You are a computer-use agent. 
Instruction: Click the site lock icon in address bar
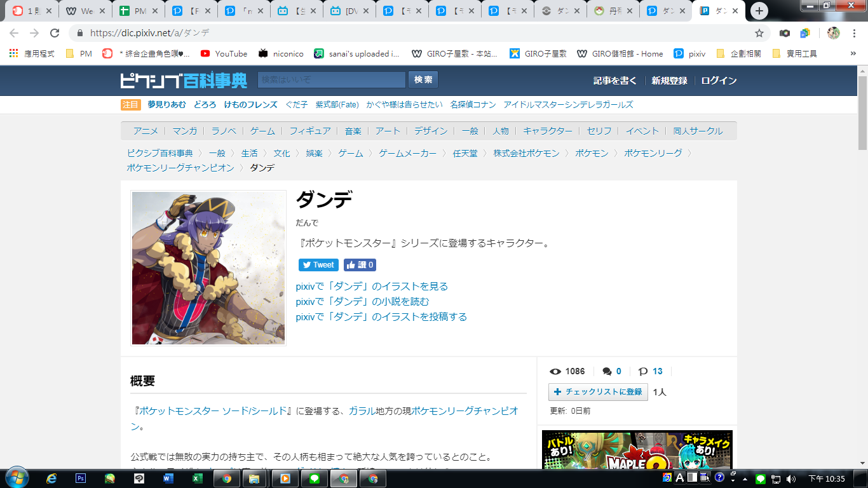[x=80, y=33]
